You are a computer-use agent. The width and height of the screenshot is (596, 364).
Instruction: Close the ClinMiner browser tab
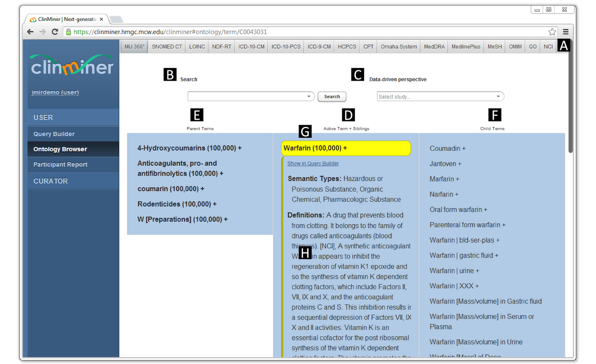(x=101, y=20)
